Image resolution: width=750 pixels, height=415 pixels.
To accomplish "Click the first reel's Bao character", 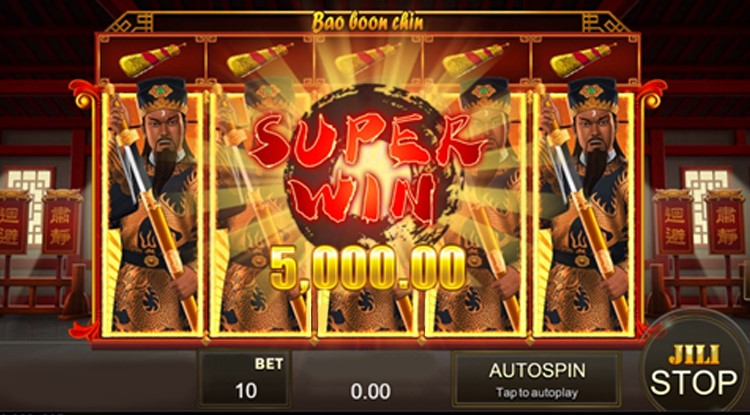I will pyautogui.click(x=153, y=206).
